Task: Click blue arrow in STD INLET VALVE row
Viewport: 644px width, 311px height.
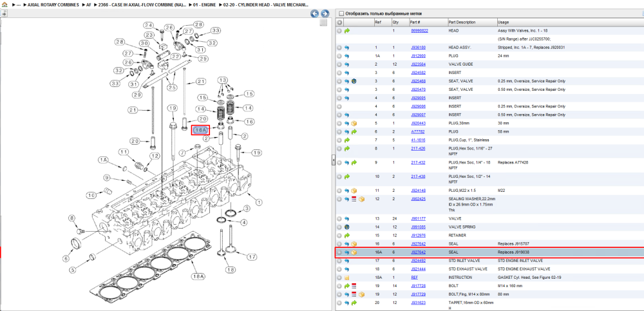Action: coord(347,261)
